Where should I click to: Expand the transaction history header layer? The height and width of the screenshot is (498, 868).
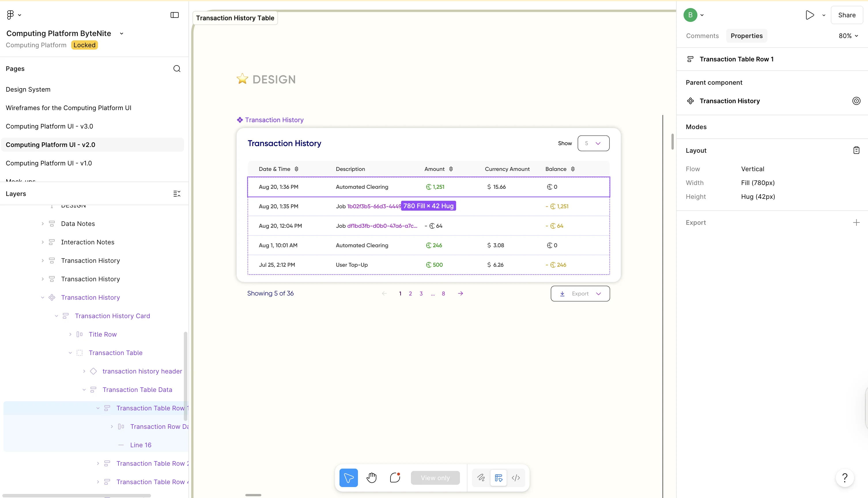point(84,371)
